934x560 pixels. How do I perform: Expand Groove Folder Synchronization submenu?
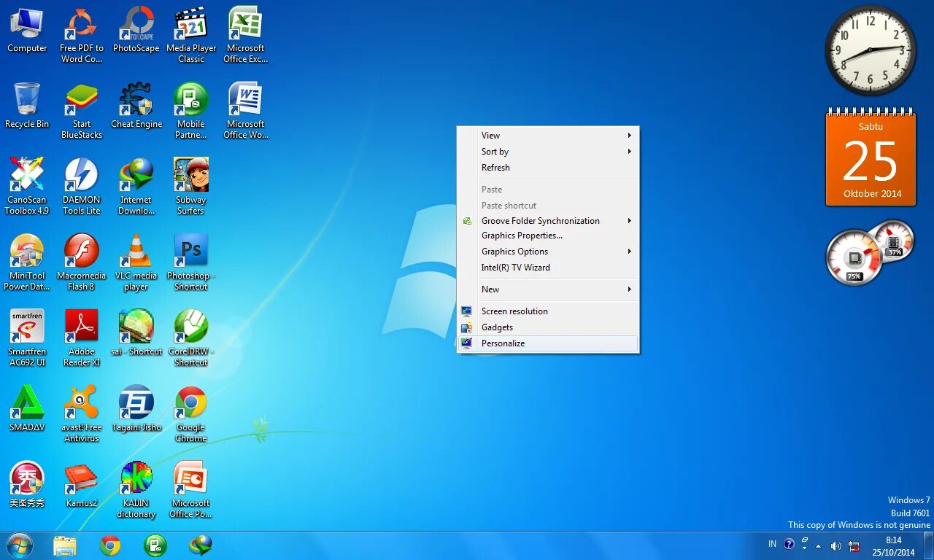point(548,221)
